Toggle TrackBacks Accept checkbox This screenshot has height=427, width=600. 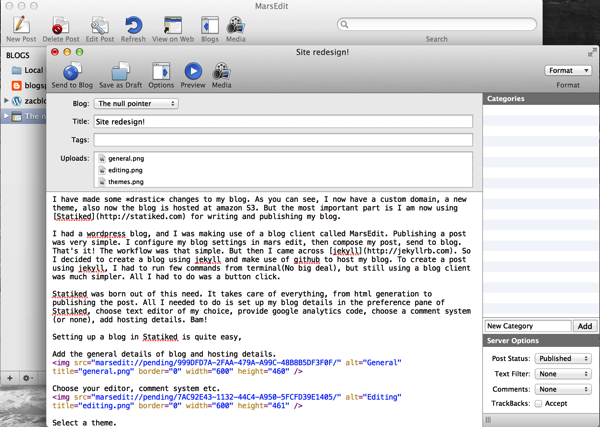point(538,404)
